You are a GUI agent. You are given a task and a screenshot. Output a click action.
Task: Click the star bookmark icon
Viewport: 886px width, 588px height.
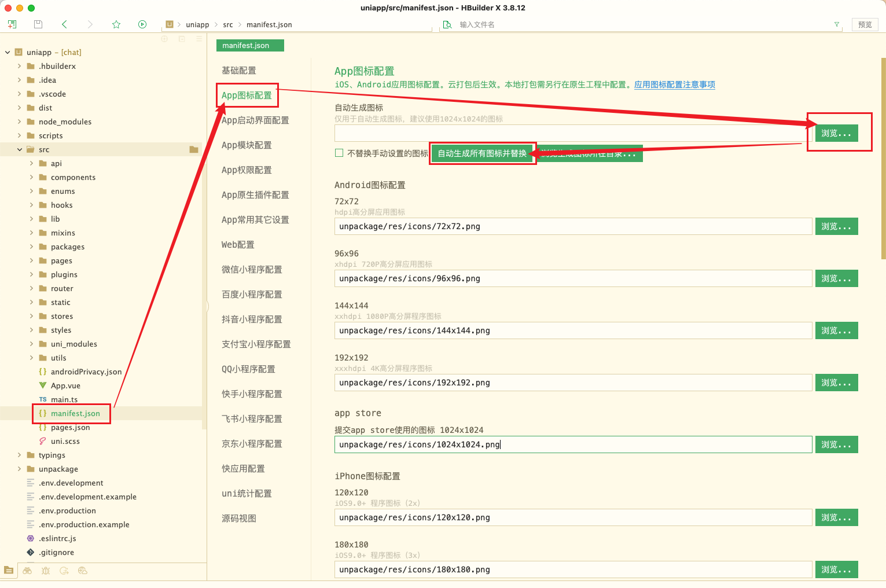click(x=116, y=24)
